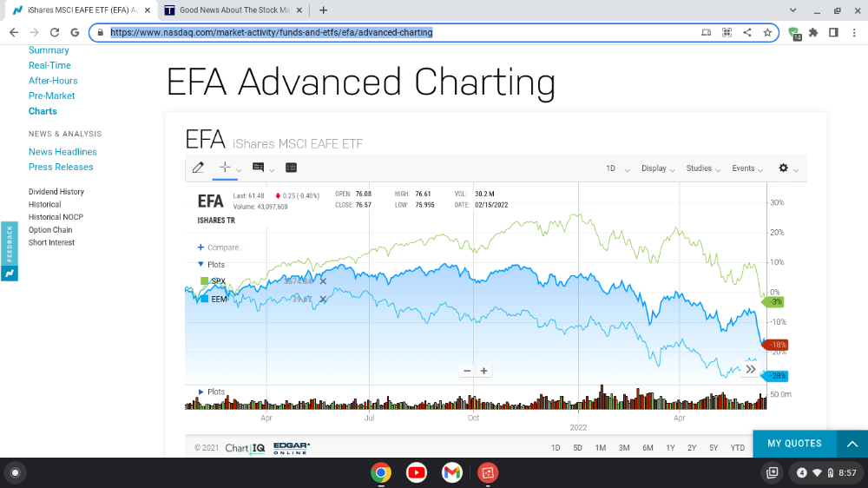Viewport: 868px width, 488px height.
Task: Open the MY QUOTES panel
Action: pos(794,444)
